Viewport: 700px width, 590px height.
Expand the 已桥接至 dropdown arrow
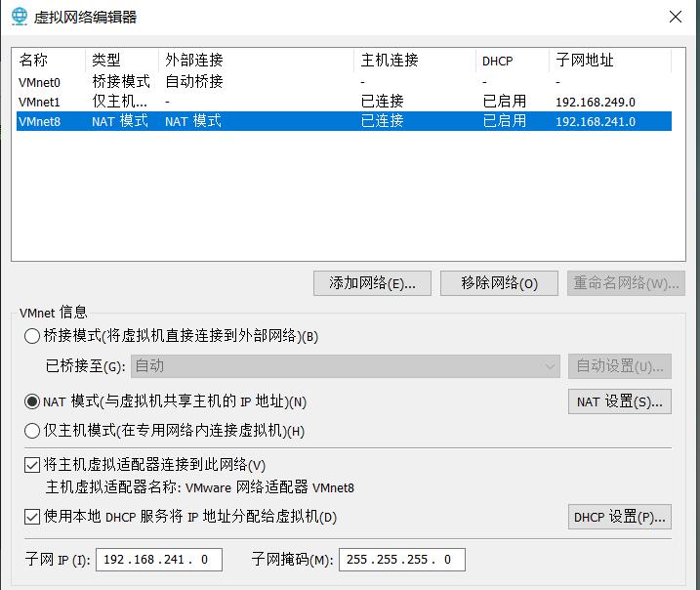point(550,366)
